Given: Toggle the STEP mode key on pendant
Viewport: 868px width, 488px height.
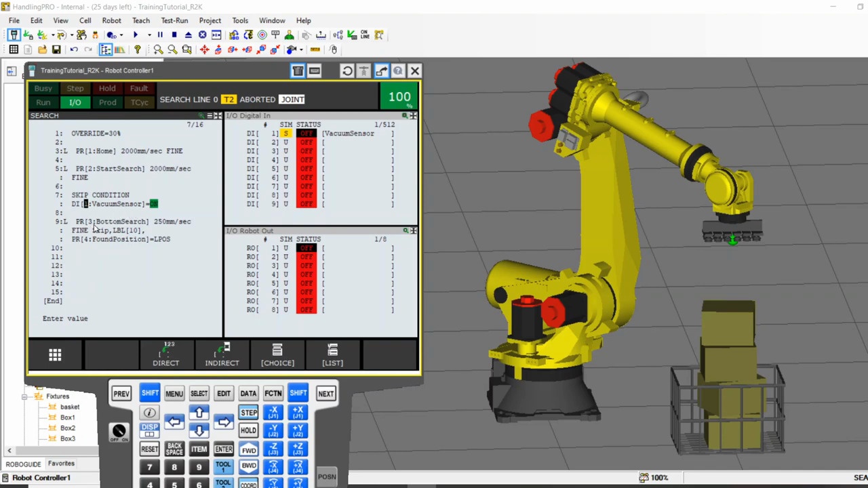Looking at the screenshot, I should click(x=248, y=412).
